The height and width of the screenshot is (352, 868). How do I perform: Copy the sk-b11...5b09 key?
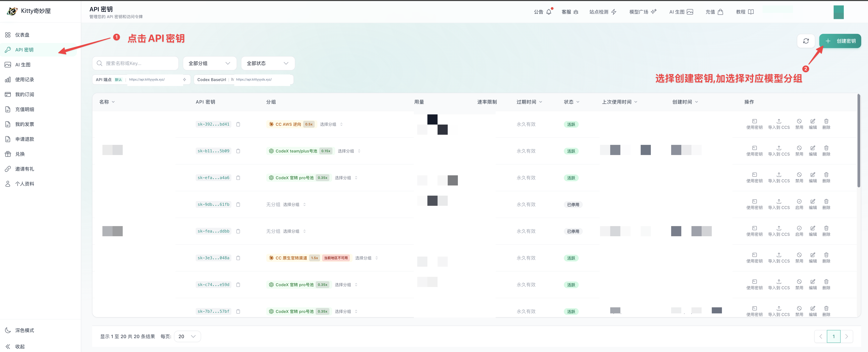[x=238, y=151]
